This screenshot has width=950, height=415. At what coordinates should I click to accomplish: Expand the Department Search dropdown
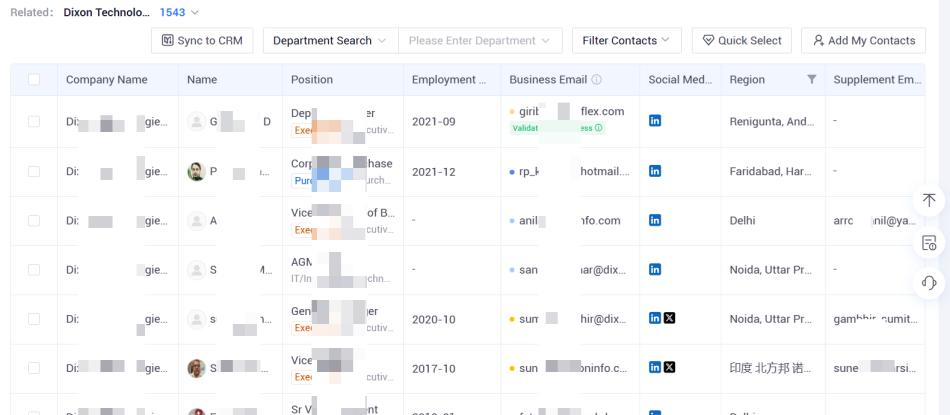(330, 41)
